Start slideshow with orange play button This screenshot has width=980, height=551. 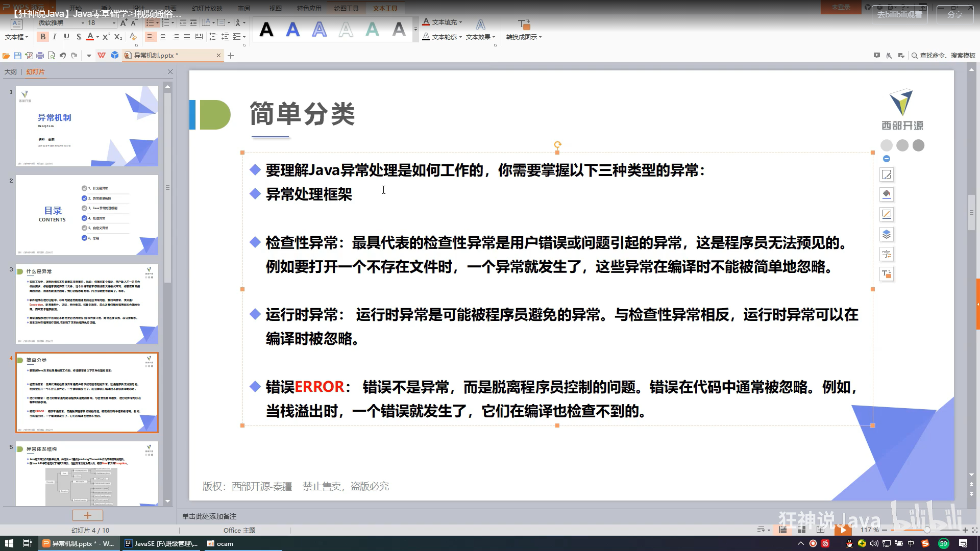click(x=843, y=530)
